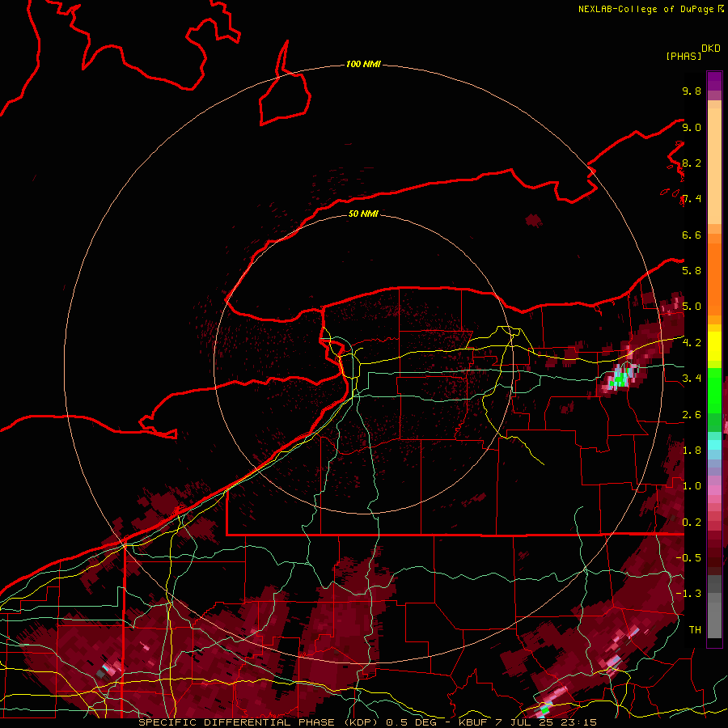The width and height of the screenshot is (728, 728).
Task: Select the 2.6 value on the legend
Action: (x=692, y=414)
